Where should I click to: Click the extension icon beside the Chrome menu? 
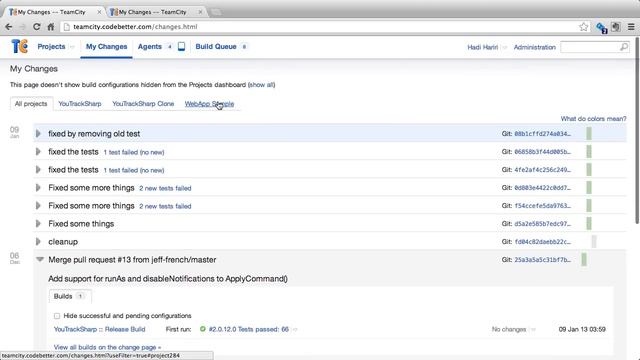click(x=616, y=27)
